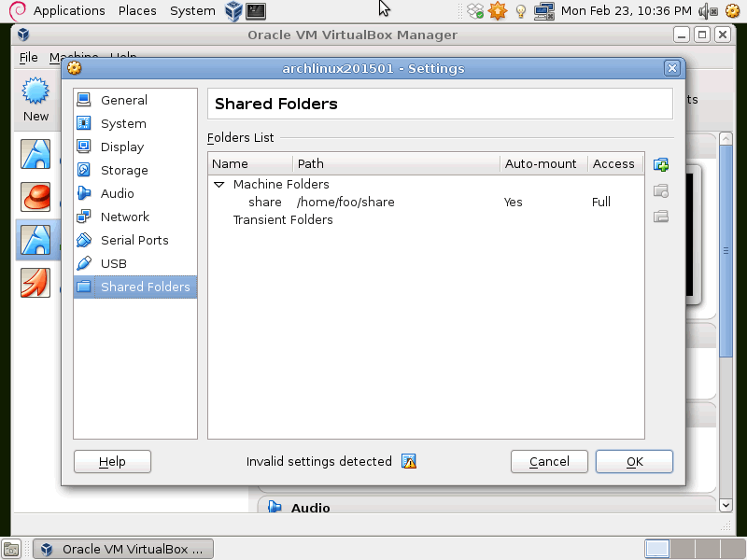Open the Applications menu

coord(69,10)
